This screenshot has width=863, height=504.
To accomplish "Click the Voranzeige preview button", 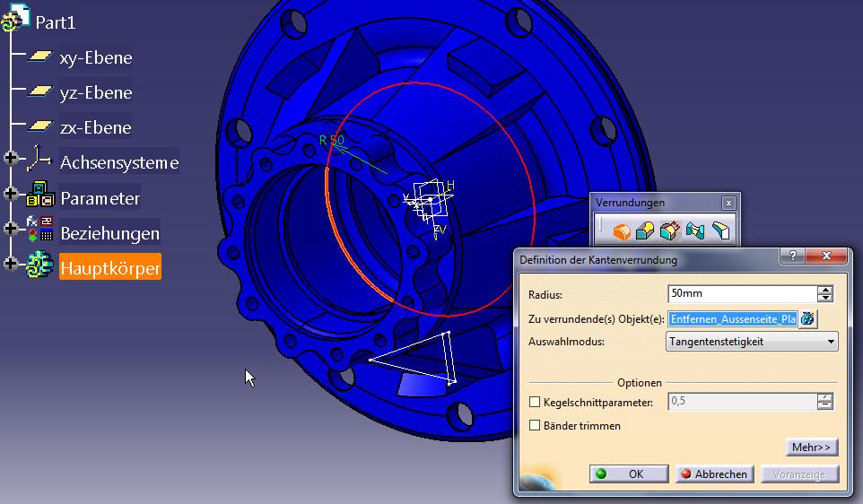I will (799, 474).
